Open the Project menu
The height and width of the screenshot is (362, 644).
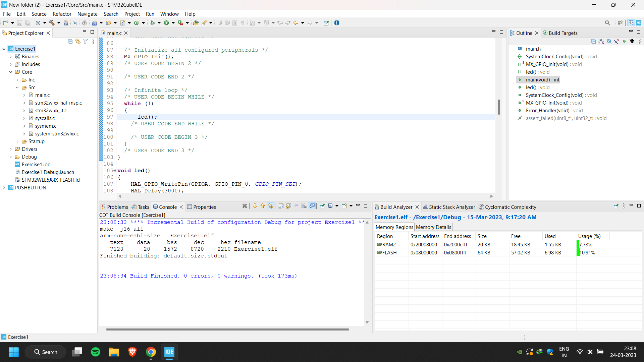click(132, 14)
